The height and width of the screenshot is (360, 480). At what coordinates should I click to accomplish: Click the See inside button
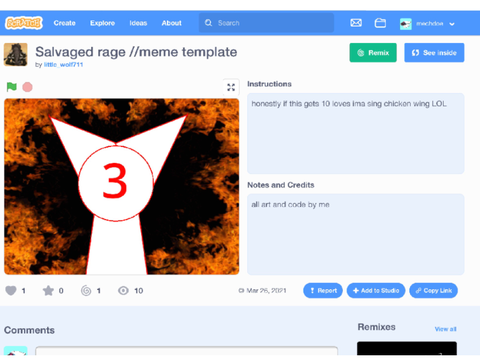[x=434, y=53]
